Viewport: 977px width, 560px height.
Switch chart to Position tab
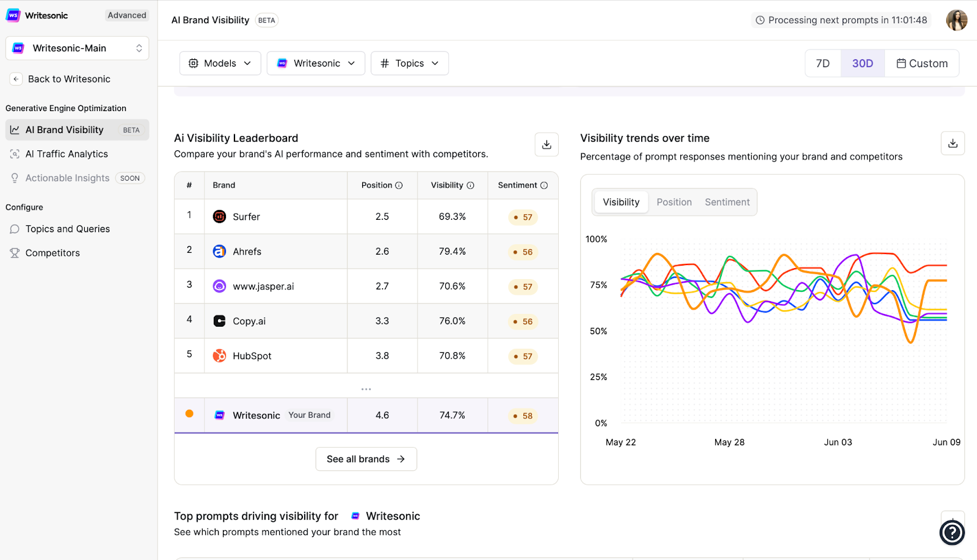coord(674,202)
